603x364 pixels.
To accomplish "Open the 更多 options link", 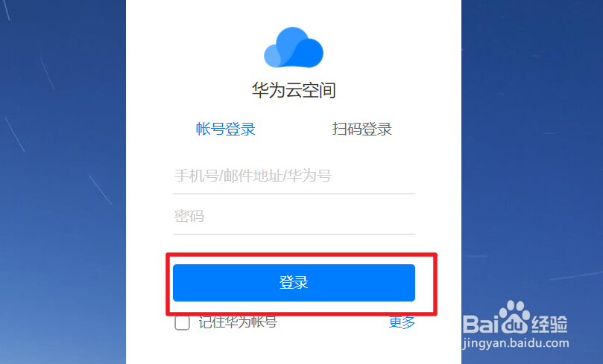I will (x=402, y=322).
